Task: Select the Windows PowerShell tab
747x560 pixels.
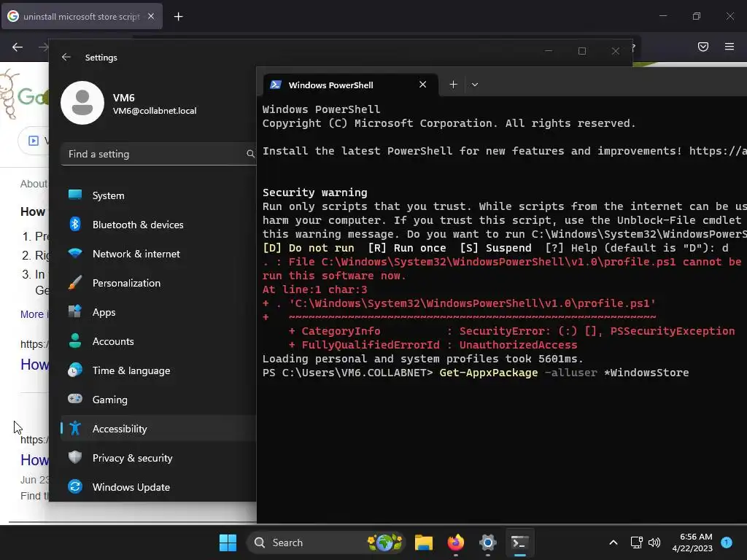Action: click(351, 85)
